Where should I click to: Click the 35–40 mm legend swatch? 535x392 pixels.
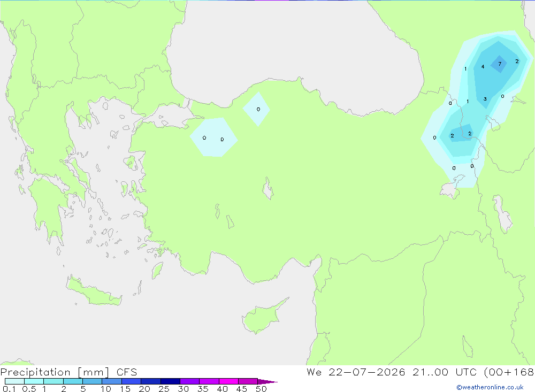click(209, 381)
